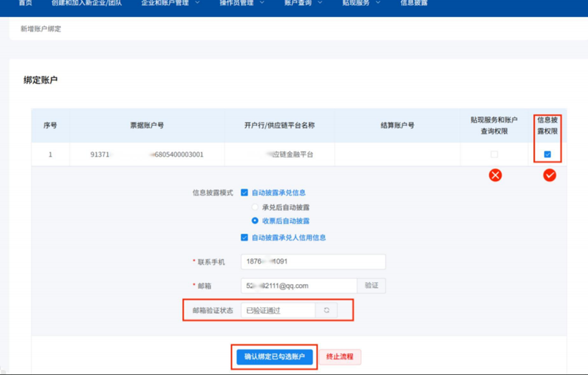Click the 联系手机 input field

tap(313, 262)
